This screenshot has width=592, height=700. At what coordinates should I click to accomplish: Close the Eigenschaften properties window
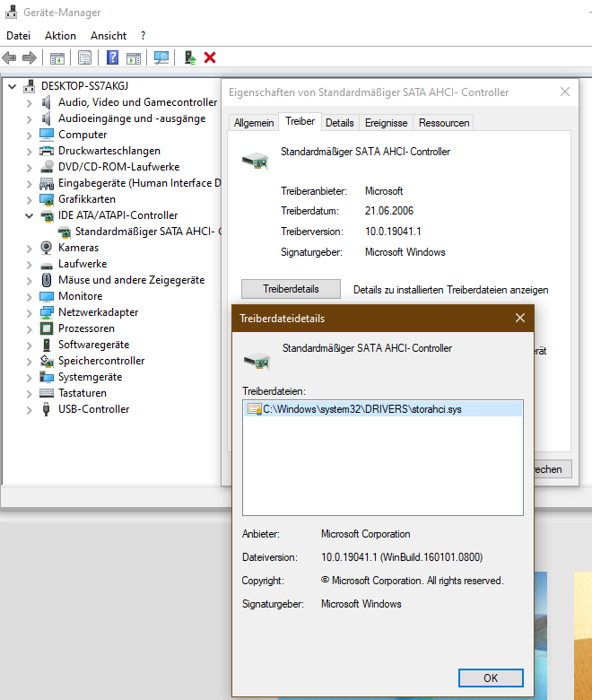565,92
